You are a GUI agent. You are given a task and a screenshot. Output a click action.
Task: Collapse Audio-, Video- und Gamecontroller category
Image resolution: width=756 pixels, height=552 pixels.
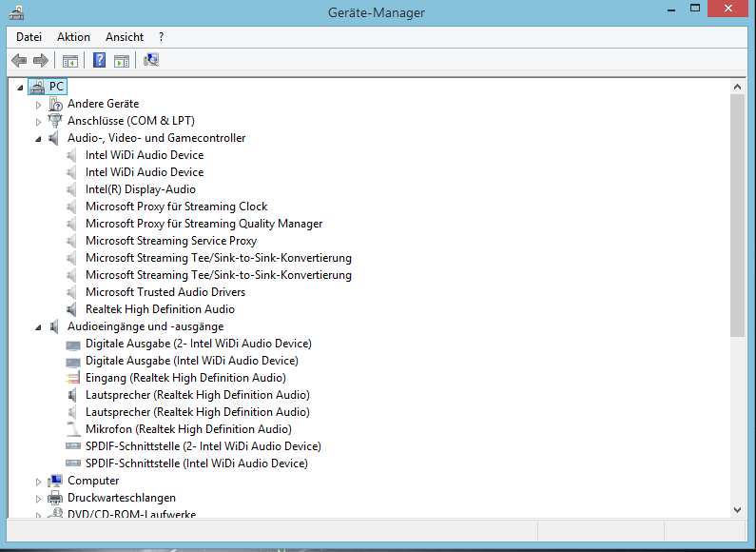click(x=38, y=139)
